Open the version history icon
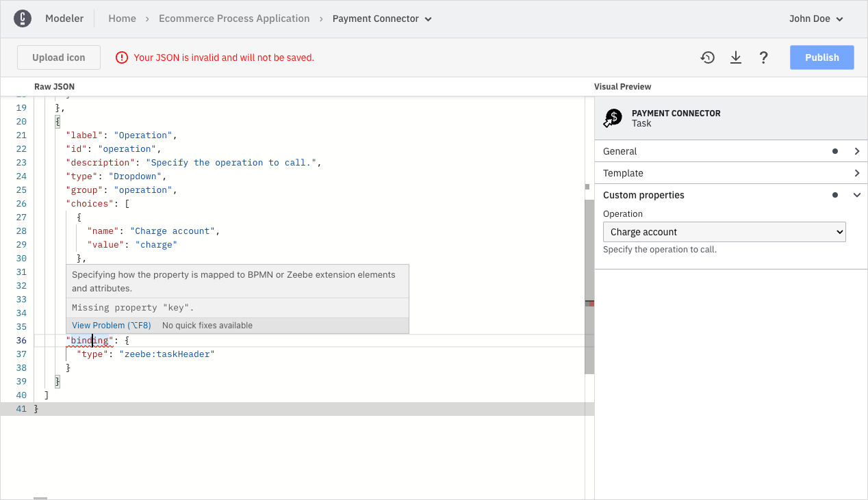This screenshot has height=500, width=868. point(707,57)
